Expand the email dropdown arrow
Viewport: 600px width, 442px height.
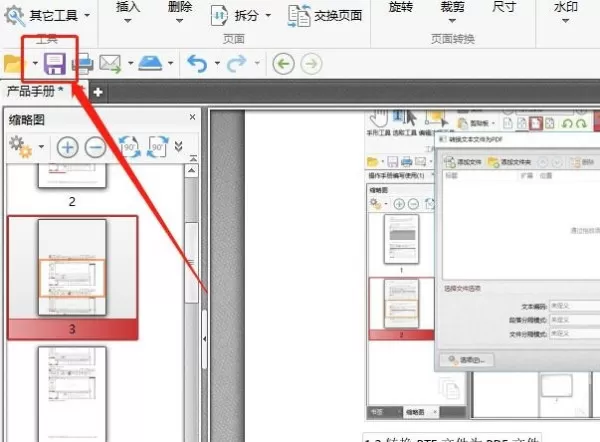click(130, 63)
